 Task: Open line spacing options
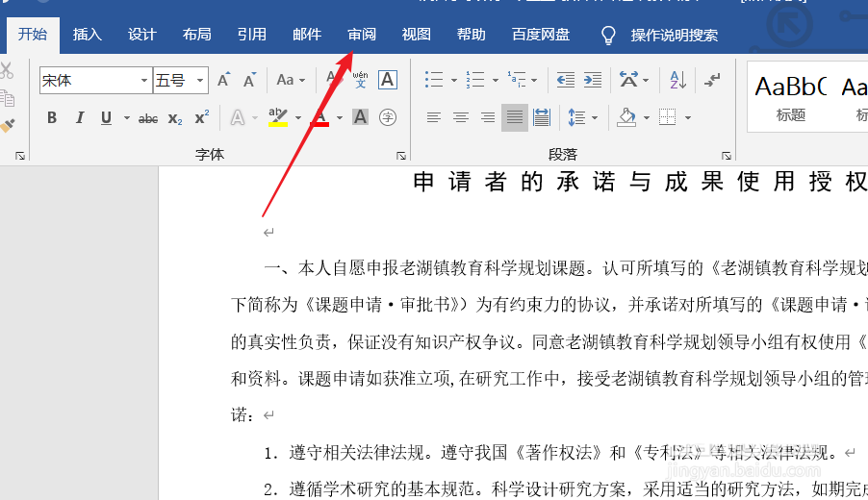tap(576, 117)
